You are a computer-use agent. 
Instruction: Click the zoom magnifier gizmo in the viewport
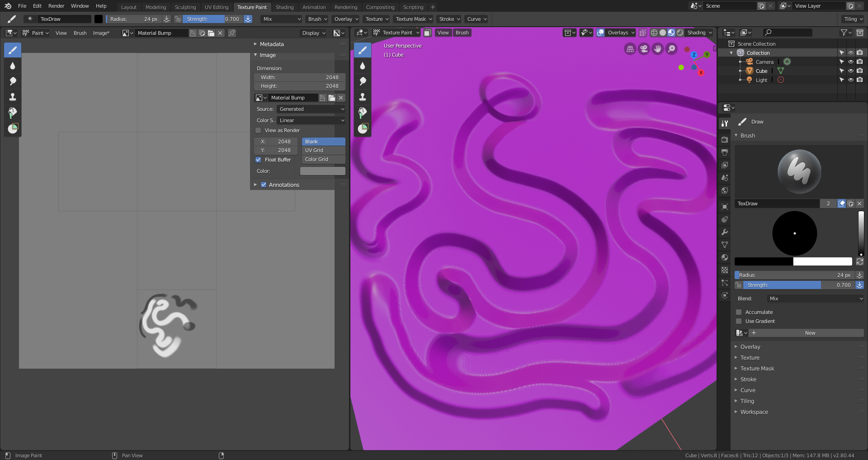coord(672,49)
